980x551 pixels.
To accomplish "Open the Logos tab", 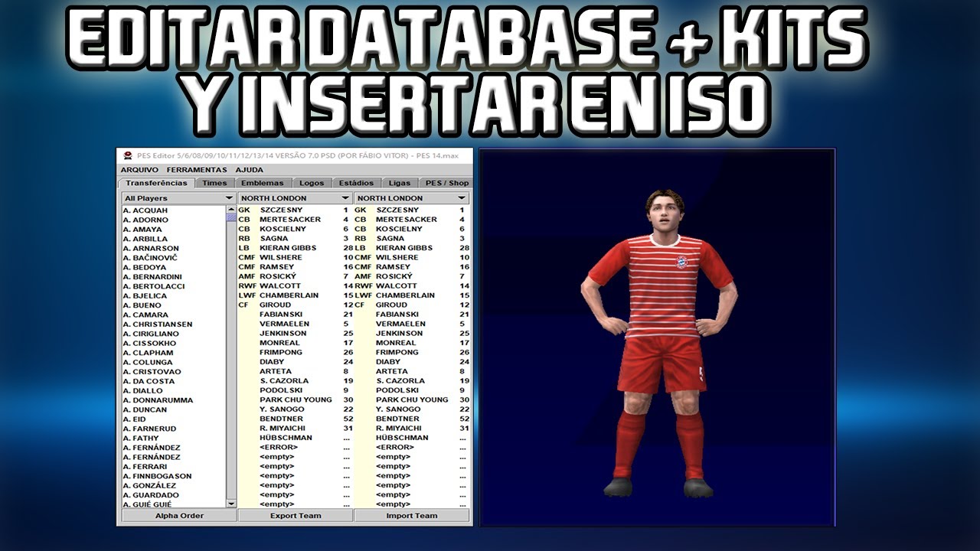I will click(312, 183).
